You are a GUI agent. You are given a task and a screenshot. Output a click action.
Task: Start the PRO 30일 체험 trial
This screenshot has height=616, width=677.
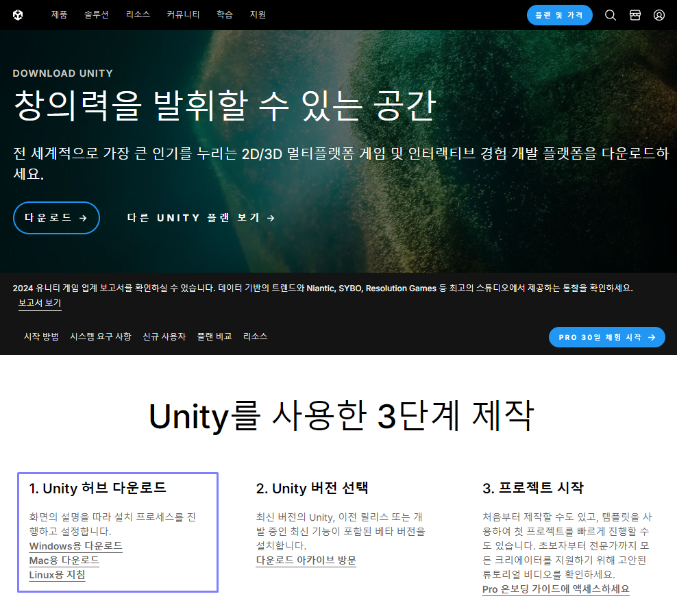click(x=606, y=336)
